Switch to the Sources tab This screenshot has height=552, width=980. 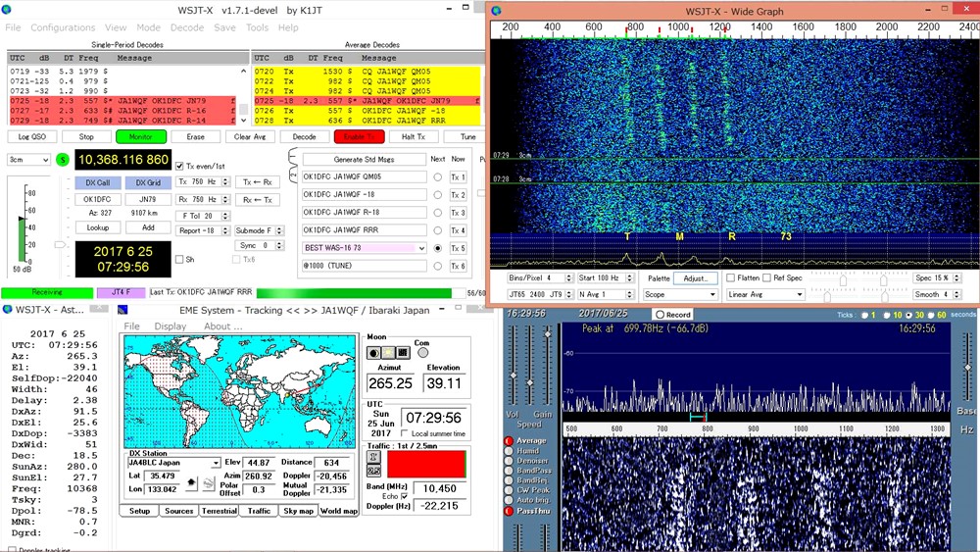tap(178, 511)
